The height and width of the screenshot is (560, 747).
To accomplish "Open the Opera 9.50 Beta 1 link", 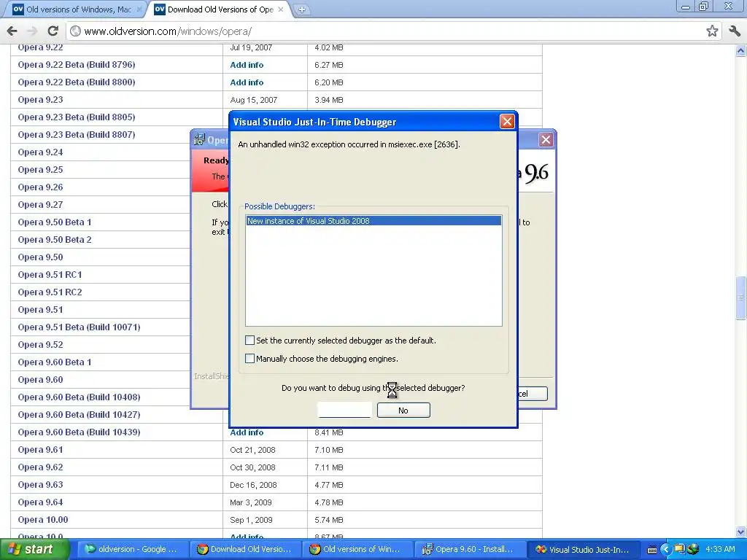I will coord(54,222).
